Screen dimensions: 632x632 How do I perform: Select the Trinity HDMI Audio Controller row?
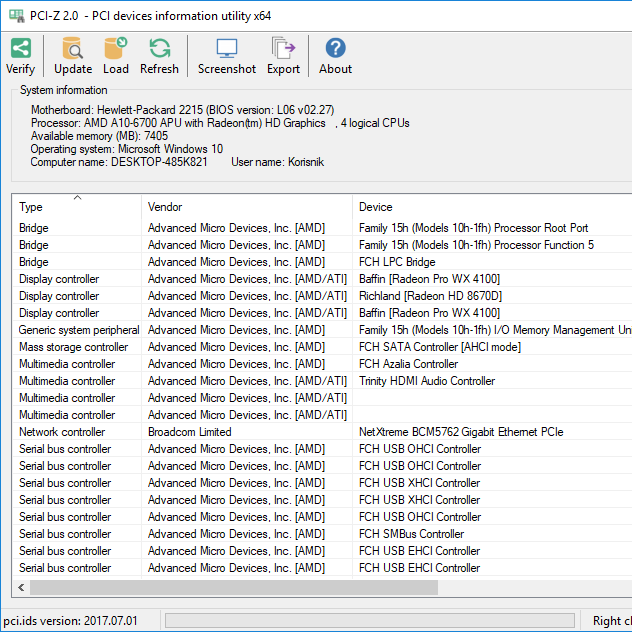coord(426,381)
